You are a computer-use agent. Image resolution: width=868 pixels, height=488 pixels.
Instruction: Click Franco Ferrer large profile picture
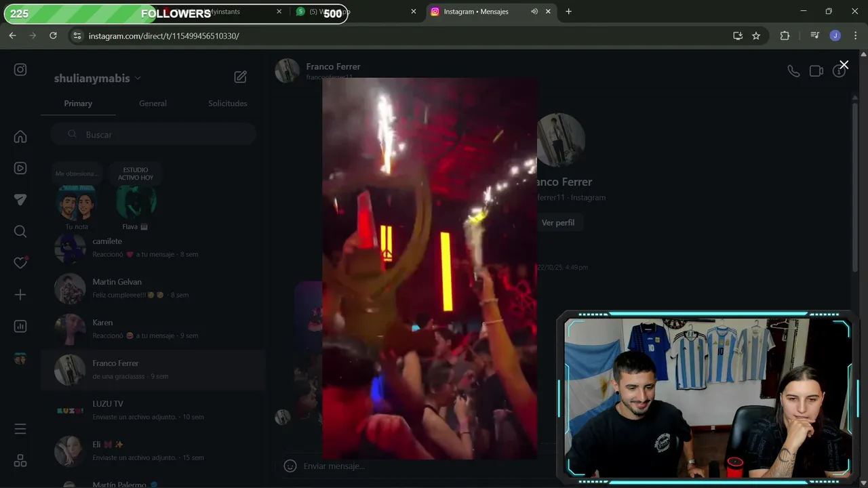(560, 140)
